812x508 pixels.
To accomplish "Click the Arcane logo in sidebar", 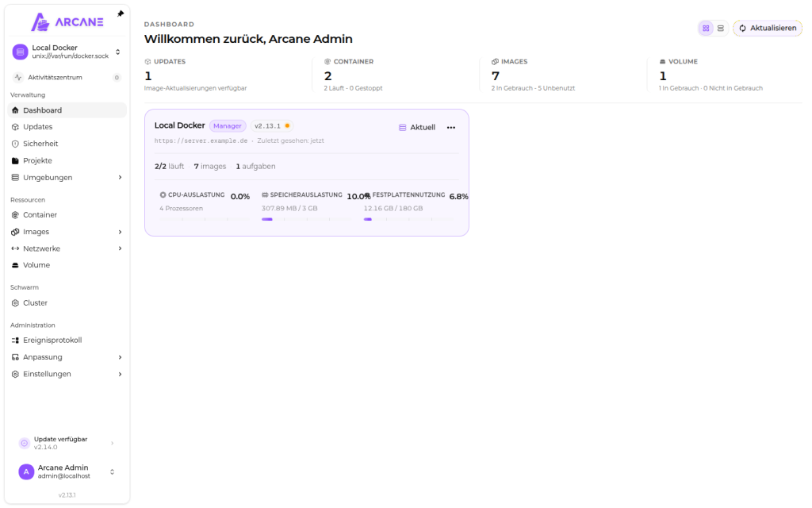I will point(67,21).
